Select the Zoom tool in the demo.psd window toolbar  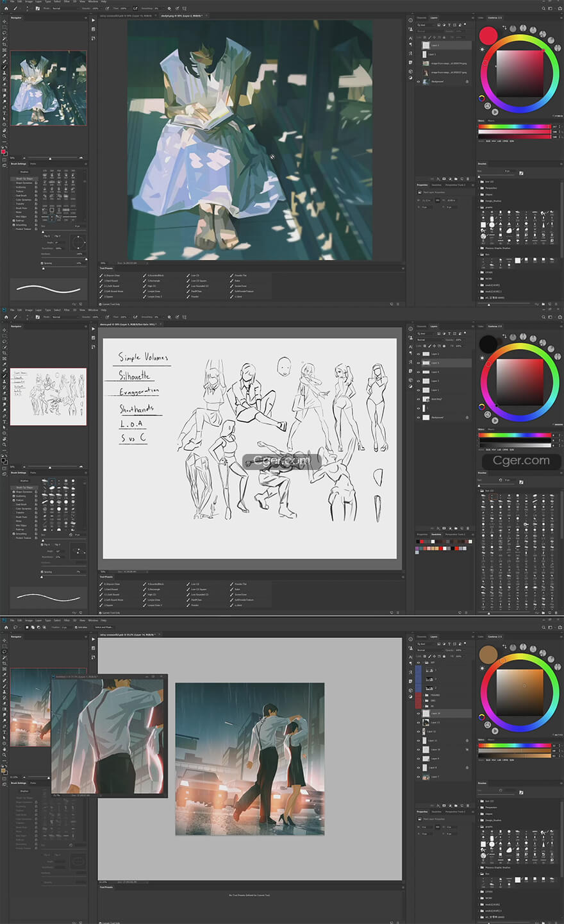coord(4,444)
